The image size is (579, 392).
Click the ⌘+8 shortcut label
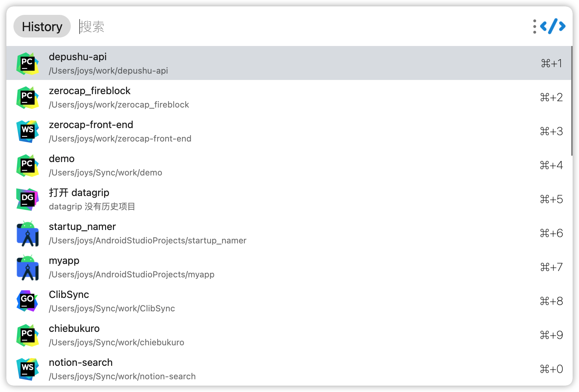point(551,301)
